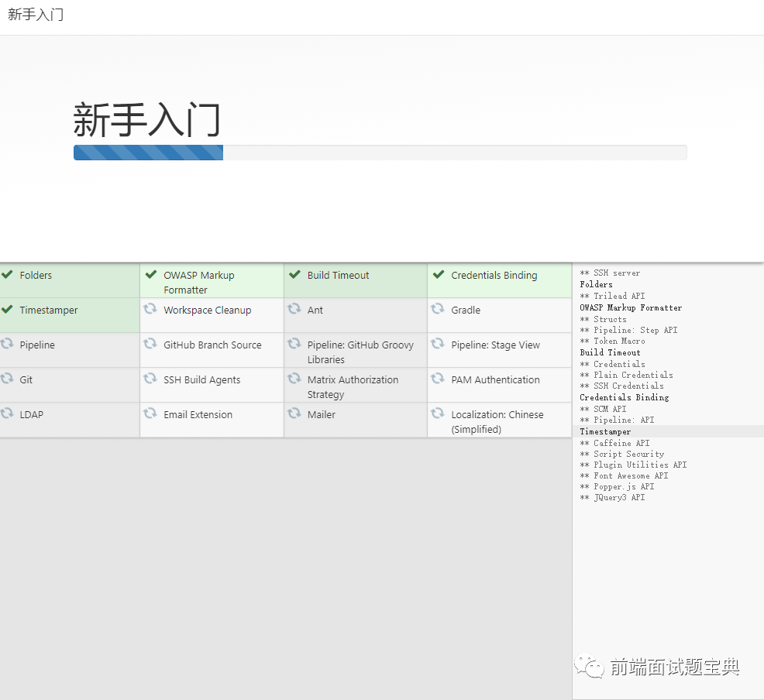
Task: Select the PAM Authentication plugin label
Action: coord(496,379)
